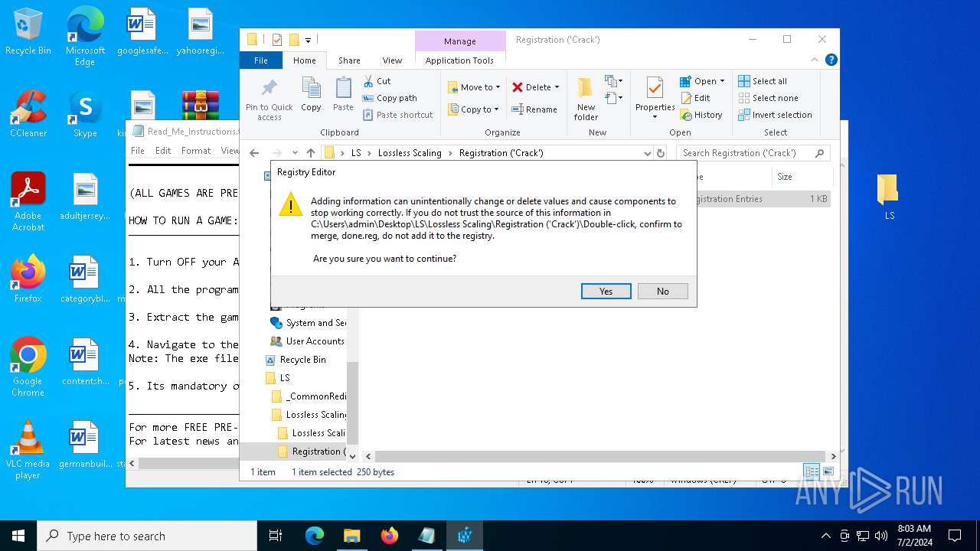Open Notepad Format menu
The width and height of the screenshot is (980, 551).
coord(196,151)
